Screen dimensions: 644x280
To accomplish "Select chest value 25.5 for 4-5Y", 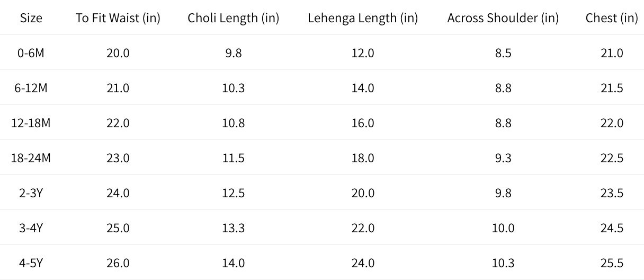I will 611,263.
